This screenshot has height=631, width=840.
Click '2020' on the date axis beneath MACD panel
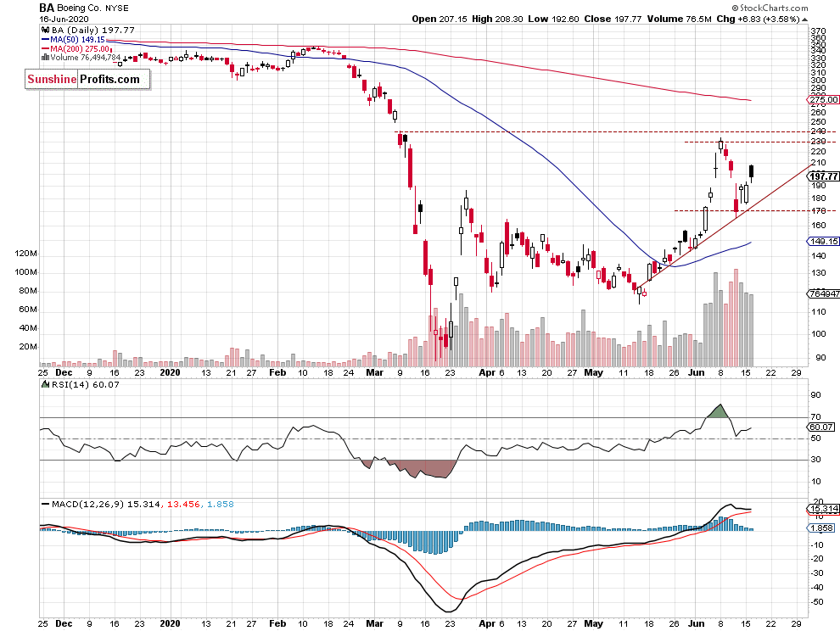pyautogui.click(x=171, y=623)
